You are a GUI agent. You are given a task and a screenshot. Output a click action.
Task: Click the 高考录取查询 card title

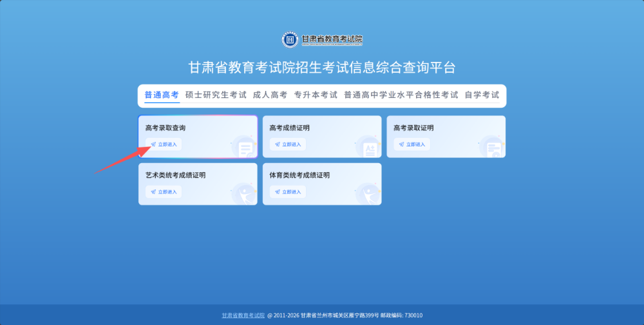click(x=166, y=128)
